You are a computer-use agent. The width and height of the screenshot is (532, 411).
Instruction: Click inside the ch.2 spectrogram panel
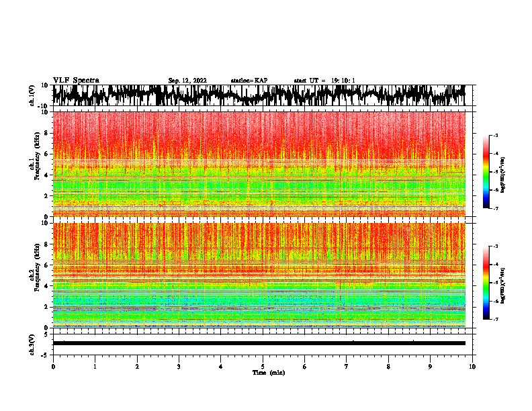[x=259, y=275]
